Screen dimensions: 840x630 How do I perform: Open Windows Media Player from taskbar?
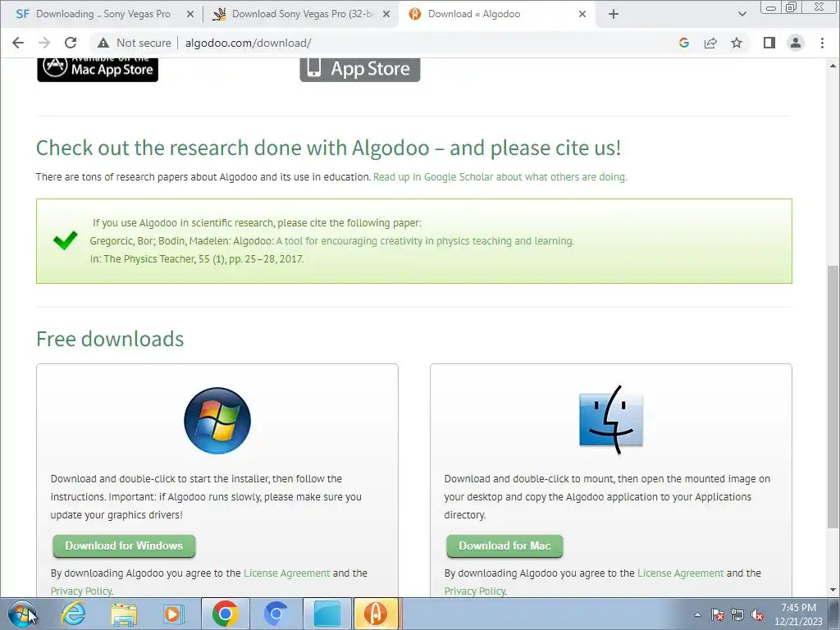click(x=172, y=614)
